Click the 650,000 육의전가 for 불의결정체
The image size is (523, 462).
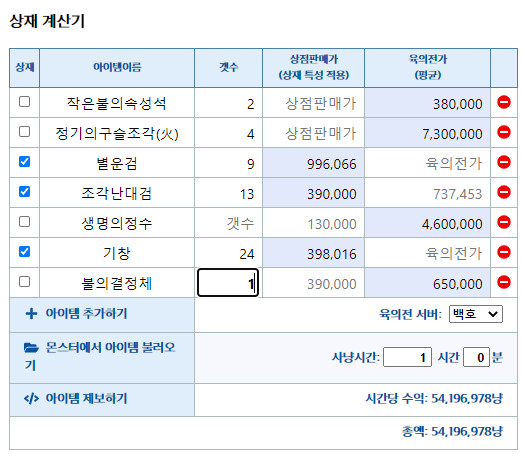coord(428,283)
